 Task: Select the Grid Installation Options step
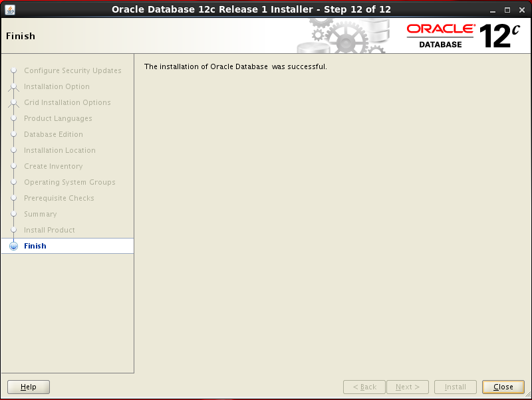tap(67, 102)
